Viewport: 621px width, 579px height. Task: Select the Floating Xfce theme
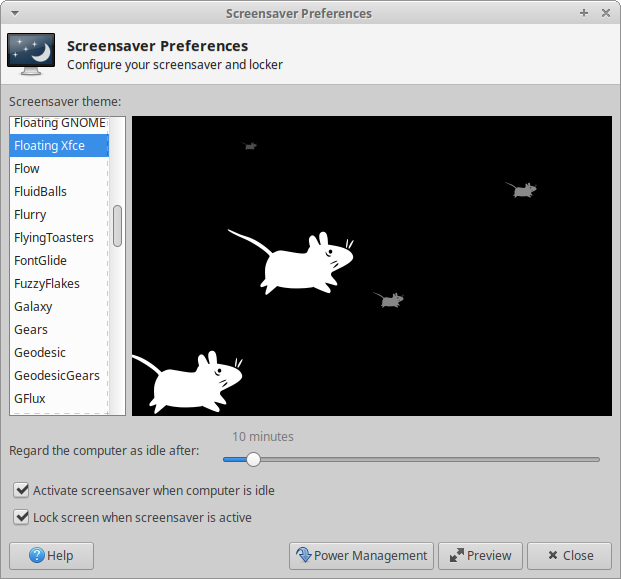[59, 145]
